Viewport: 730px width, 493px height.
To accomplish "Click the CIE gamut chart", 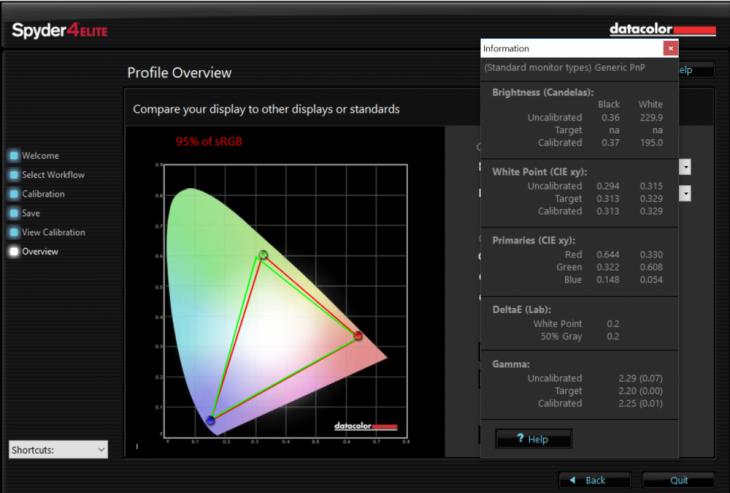I will 285,300.
